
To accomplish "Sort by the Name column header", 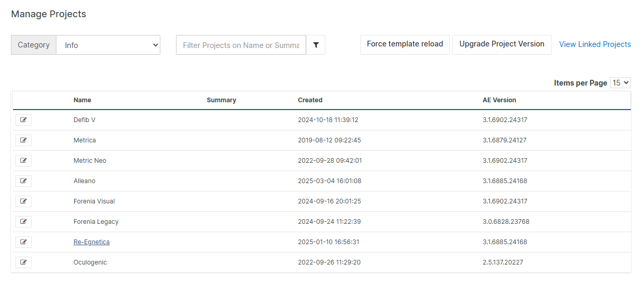I will coord(83,100).
